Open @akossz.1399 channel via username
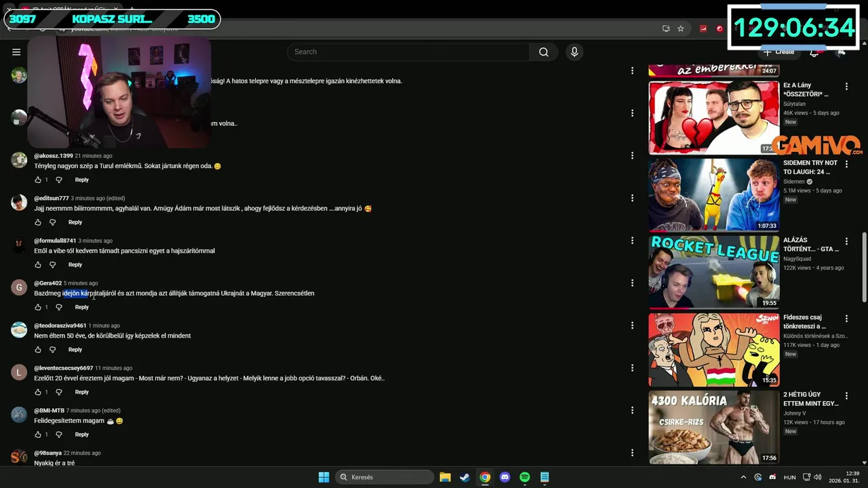This screenshot has height=488, width=868. [x=54, y=156]
